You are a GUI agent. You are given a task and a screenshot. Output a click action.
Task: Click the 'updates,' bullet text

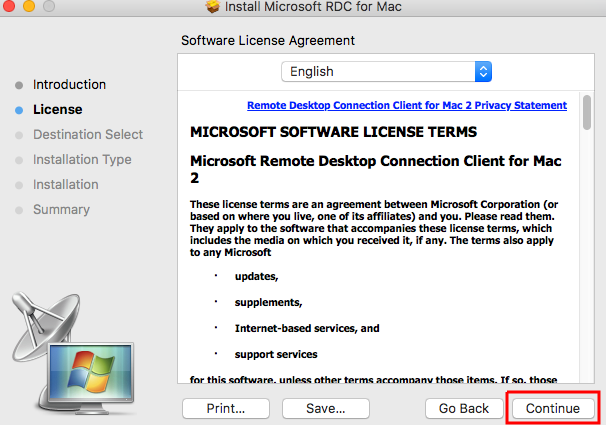257,276
